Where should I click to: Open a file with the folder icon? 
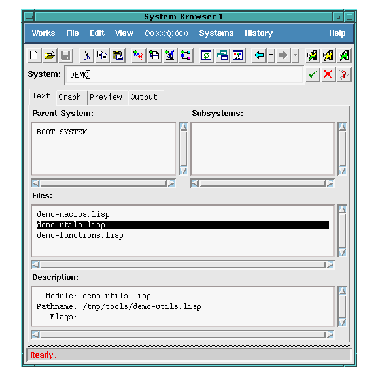point(50,55)
